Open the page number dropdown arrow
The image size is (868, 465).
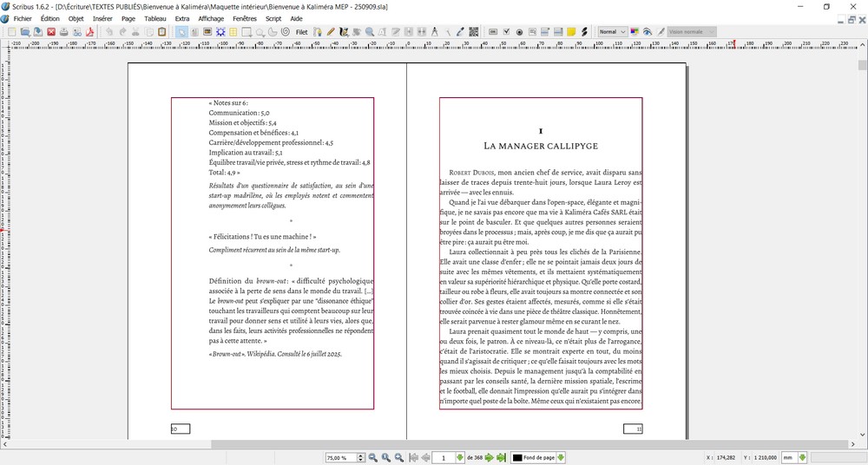(461, 458)
